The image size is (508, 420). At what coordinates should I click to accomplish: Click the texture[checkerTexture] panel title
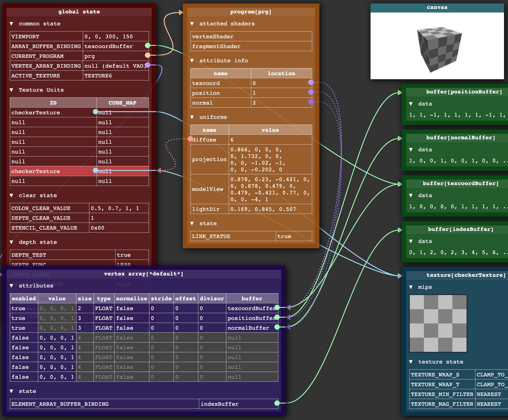[466, 275]
